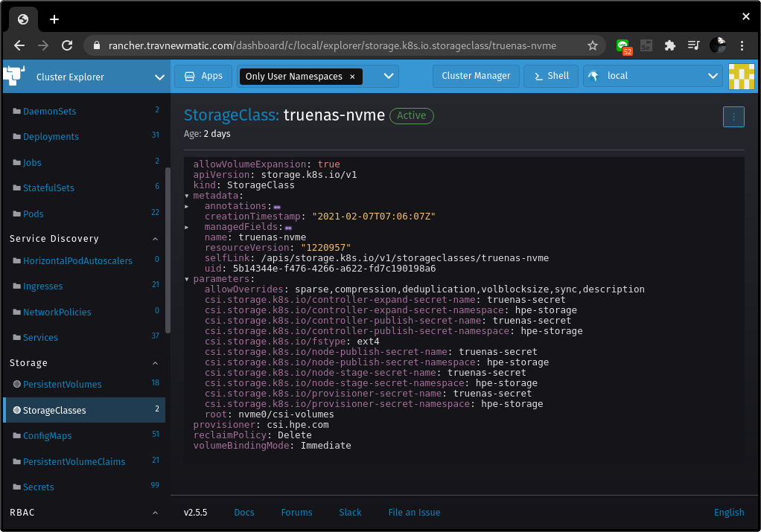The width and height of the screenshot is (761, 532).
Task: Open HorizontalPodAutoscalers in sidebar
Action: coord(77,261)
